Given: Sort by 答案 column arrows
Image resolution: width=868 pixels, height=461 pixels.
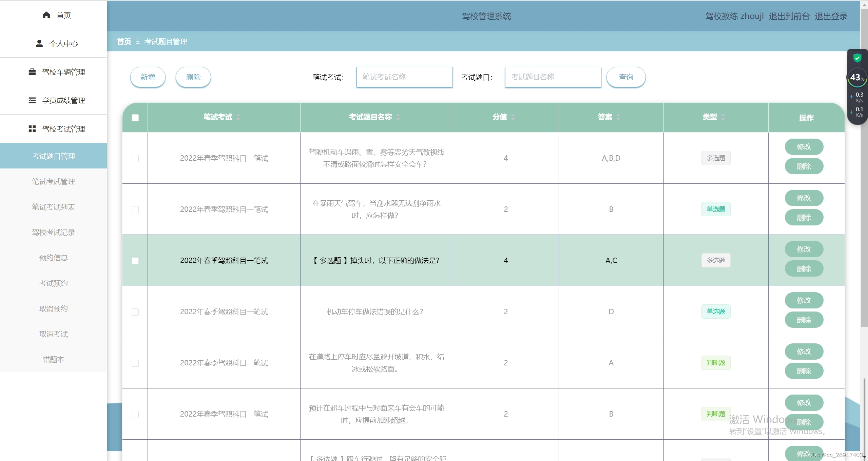Looking at the screenshot, I should pyautogui.click(x=618, y=117).
